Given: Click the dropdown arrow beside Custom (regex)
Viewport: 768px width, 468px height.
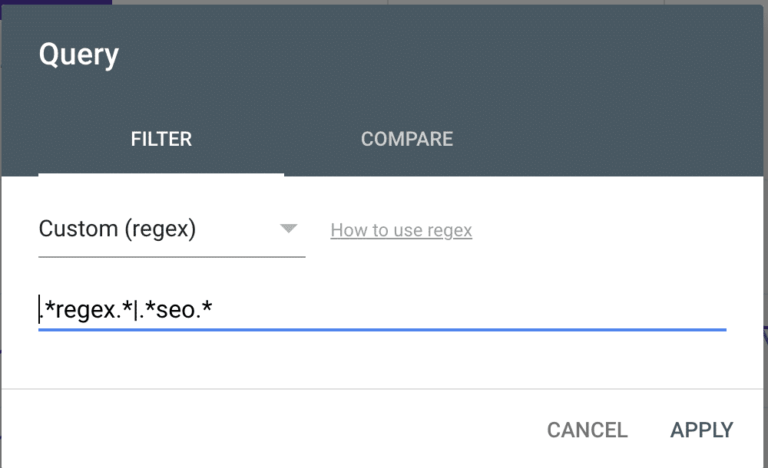Looking at the screenshot, I should [289, 229].
